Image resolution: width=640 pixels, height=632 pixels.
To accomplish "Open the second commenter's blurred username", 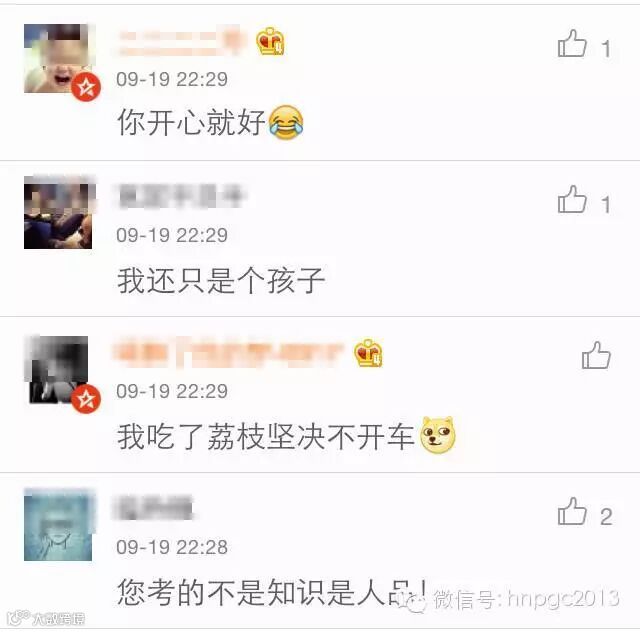I will (x=180, y=197).
